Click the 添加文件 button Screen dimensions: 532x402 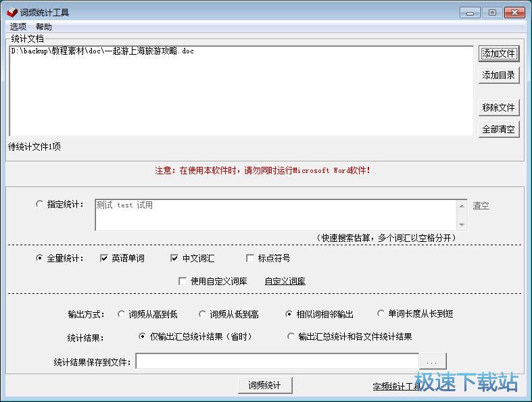(499, 53)
